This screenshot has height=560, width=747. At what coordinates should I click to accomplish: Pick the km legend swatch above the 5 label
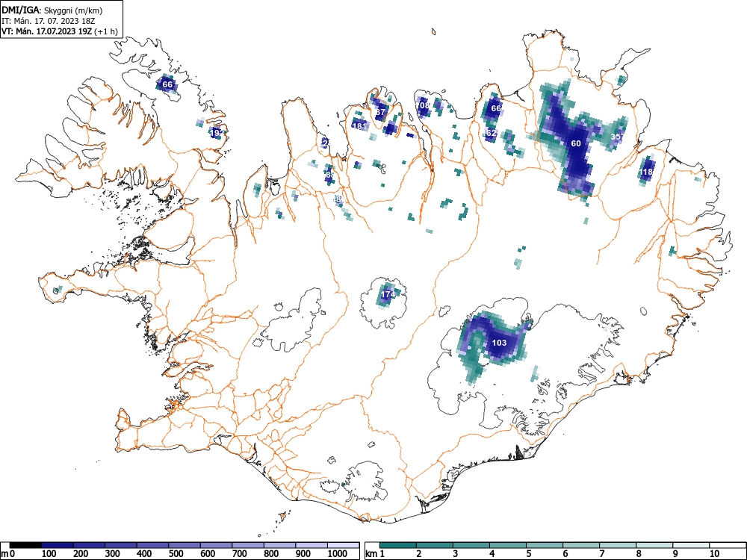[545, 545]
